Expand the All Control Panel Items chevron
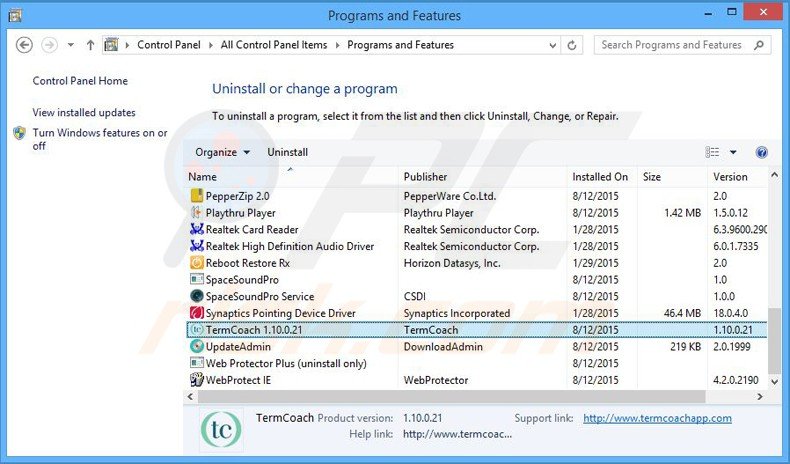The image size is (790, 464). 337,45
